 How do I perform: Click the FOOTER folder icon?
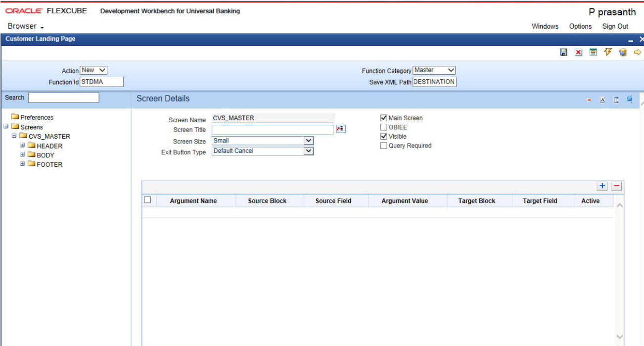[32, 164]
